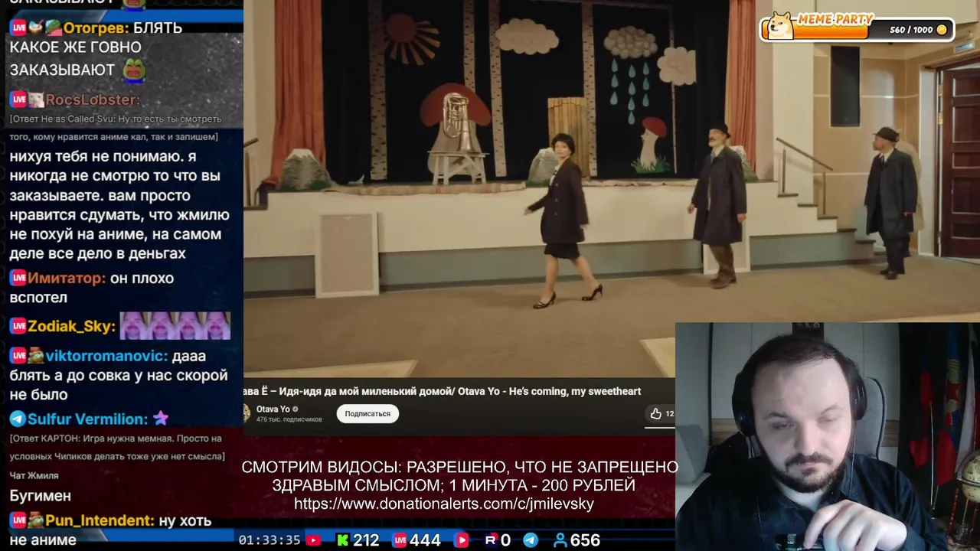This screenshot has height=551, width=980.
Task: Click the username Zodiak_Sky in chat
Action: (72, 326)
